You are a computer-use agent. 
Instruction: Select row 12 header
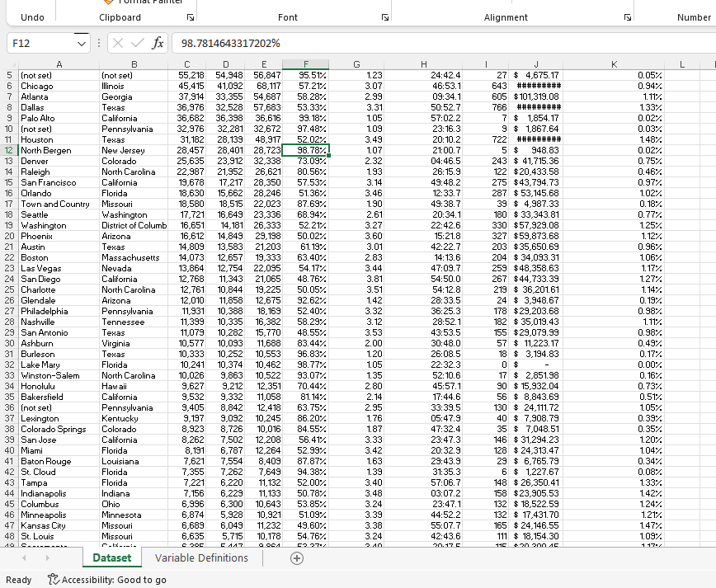coord(9,150)
